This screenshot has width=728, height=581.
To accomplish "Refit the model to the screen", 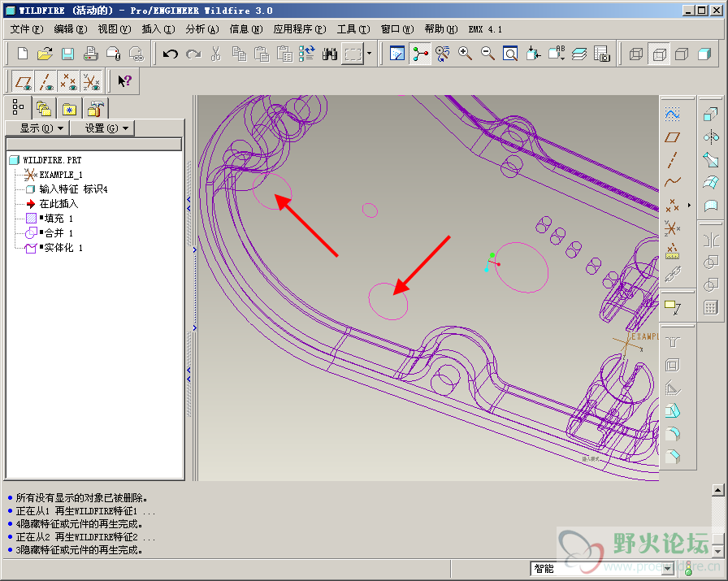I will (510, 54).
